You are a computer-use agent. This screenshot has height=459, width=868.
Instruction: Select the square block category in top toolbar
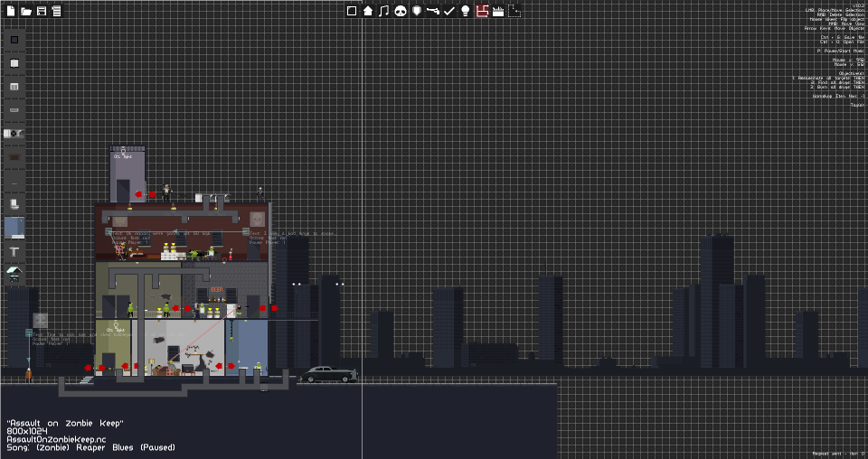tap(352, 11)
